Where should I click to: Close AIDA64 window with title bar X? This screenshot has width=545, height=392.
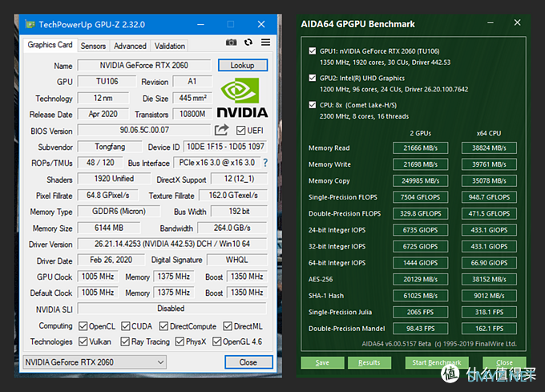[517, 22]
